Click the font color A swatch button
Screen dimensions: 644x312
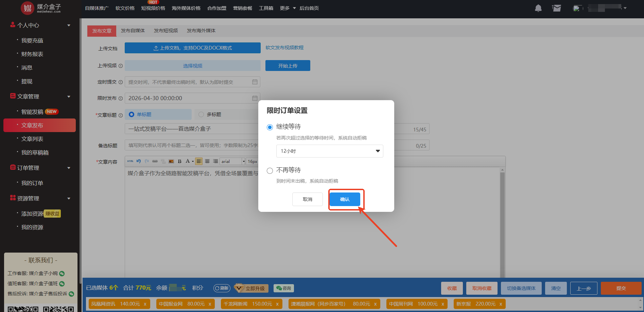tap(188, 161)
